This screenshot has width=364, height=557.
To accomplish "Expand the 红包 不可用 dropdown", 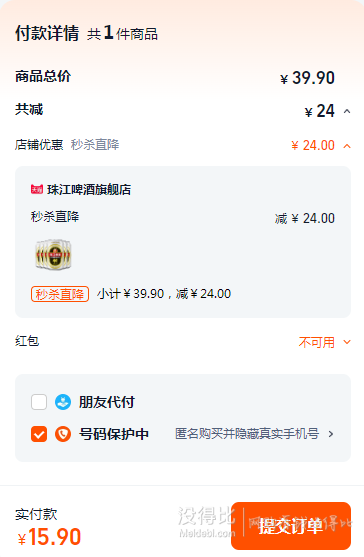I will point(347,342).
